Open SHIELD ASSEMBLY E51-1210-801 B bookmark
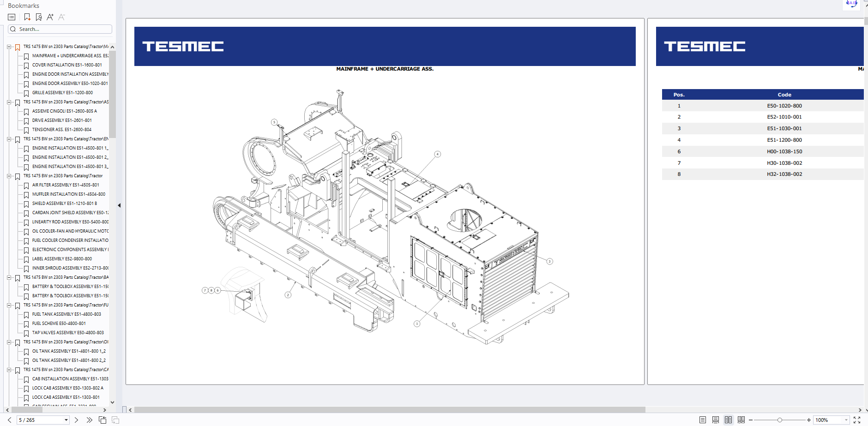 (65, 204)
